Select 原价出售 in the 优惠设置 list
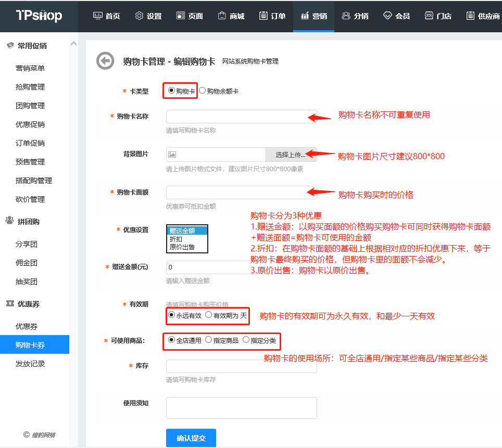The image size is (502, 448). pyautogui.click(x=182, y=247)
